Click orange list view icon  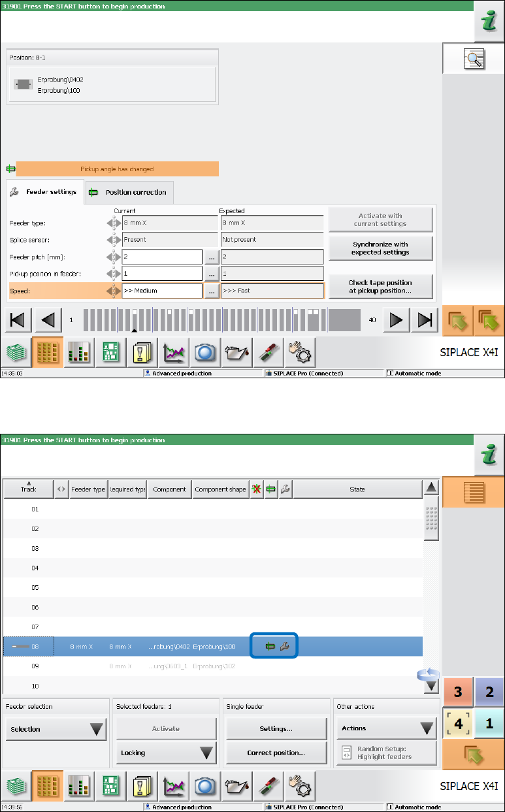click(473, 493)
